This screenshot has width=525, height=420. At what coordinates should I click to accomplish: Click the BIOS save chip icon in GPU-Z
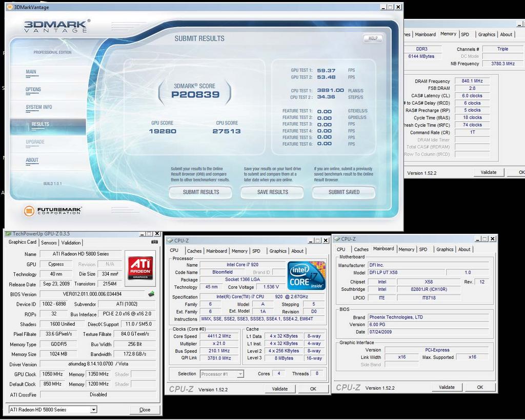[151, 294]
